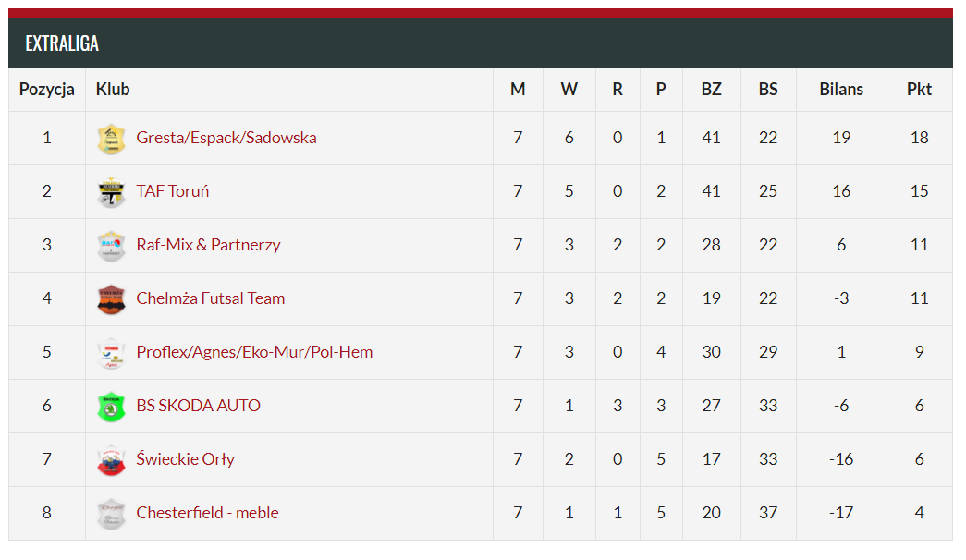Open the Świeckie Orły team link
The width and height of the screenshot is (966, 560).
(x=186, y=459)
